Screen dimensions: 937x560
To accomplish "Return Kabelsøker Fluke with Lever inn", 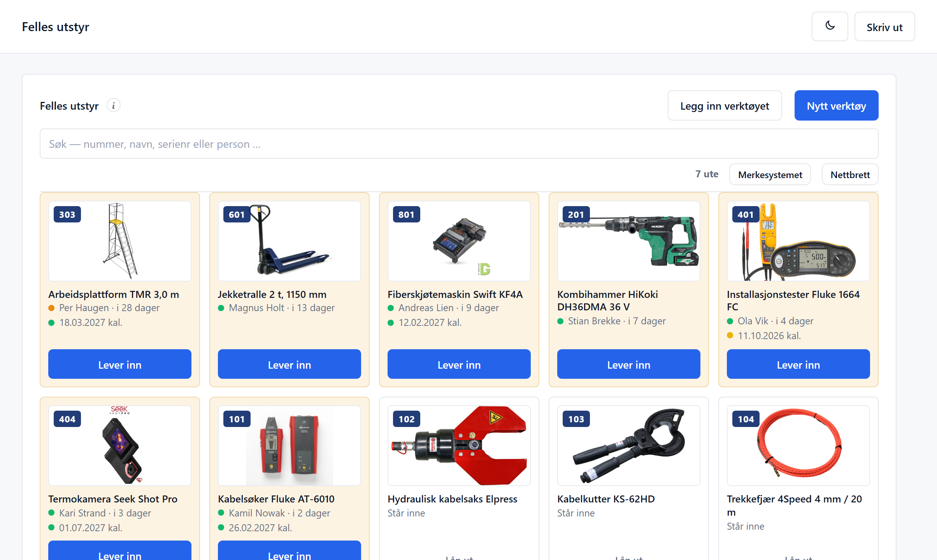I will (290, 551).
